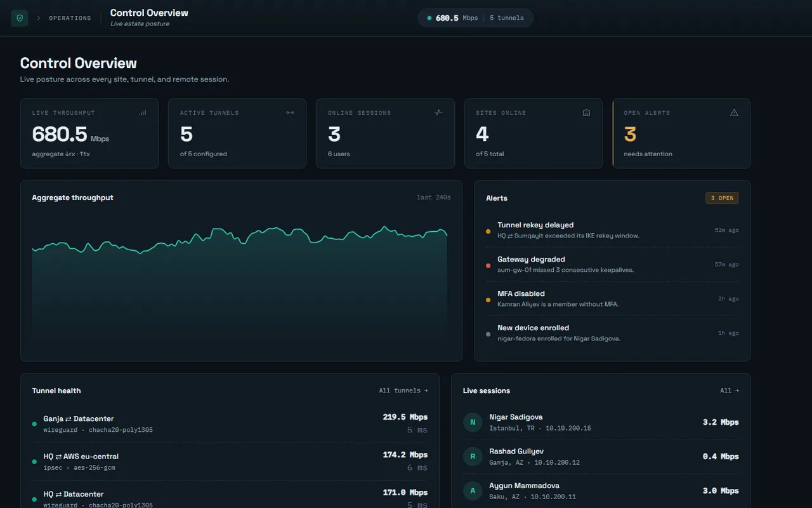This screenshot has height=508, width=812.
Task: Select the Tunnel rekey delayed alert
Action: tap(612, 230)
